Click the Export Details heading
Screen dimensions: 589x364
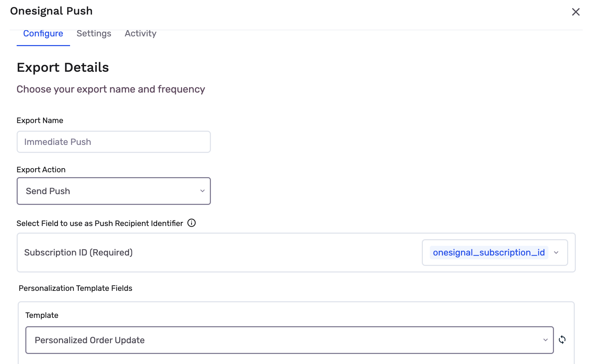[62, 67]
